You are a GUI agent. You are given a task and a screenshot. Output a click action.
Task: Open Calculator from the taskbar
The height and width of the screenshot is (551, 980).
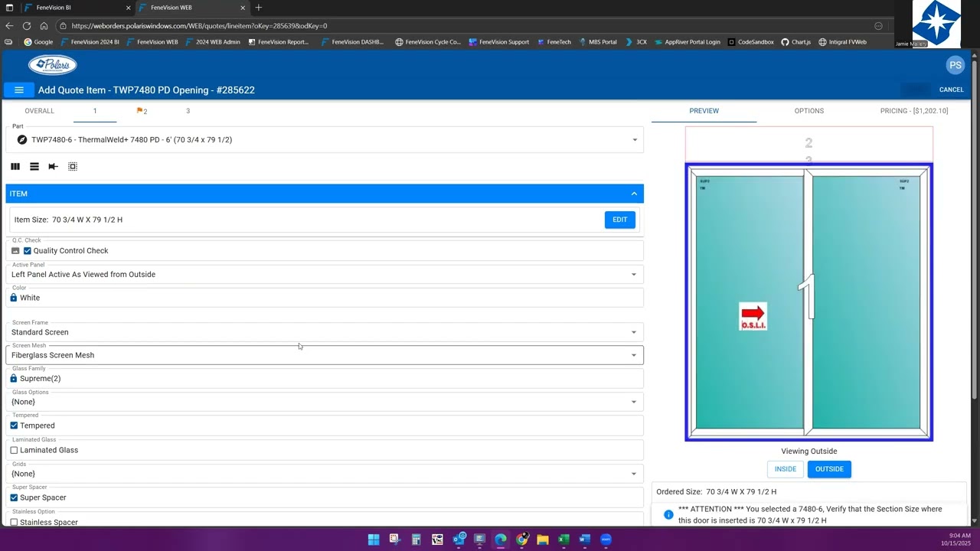[x=416, y=540]
